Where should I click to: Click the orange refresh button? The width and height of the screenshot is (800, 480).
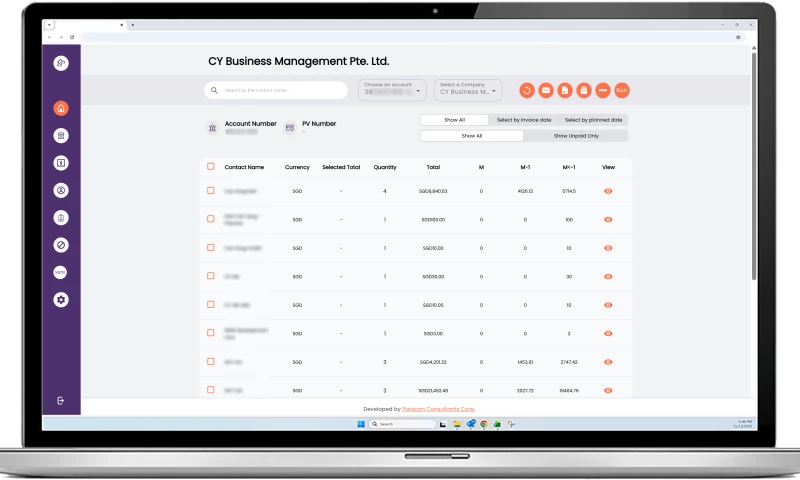[527, 90]
